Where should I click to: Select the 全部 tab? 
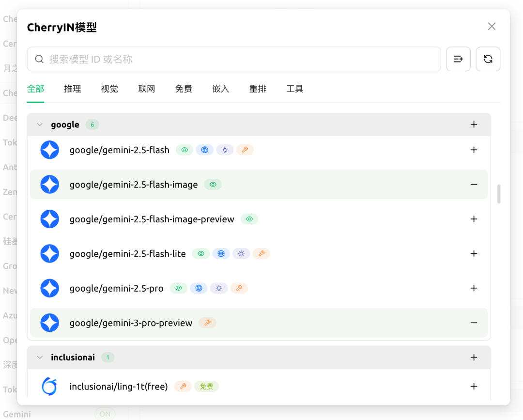35,89
